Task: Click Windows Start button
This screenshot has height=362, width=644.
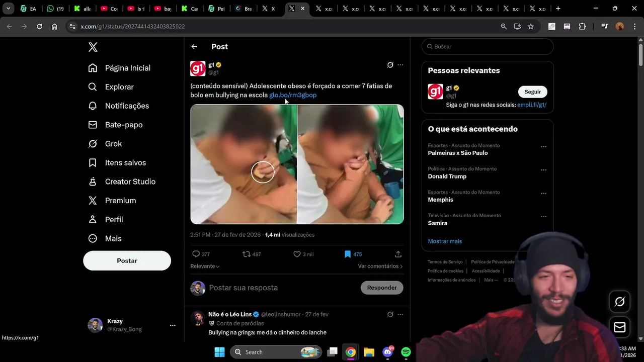Action: (220, 352)
